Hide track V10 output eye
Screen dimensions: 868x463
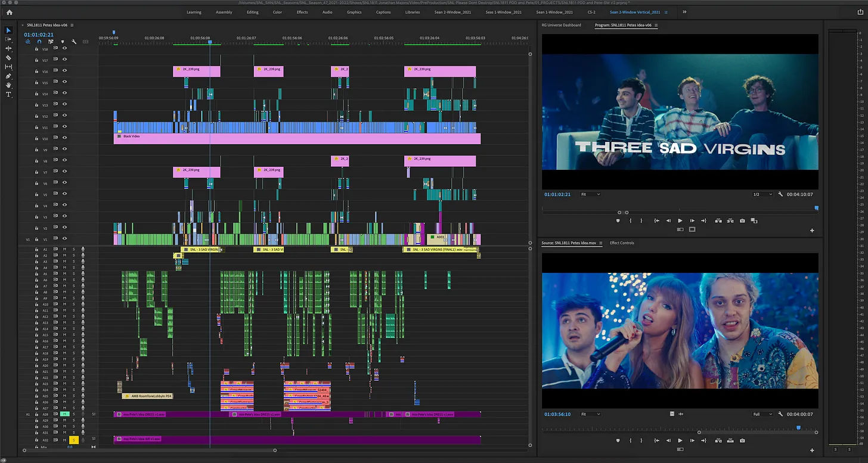pyautogui.click(x=64, y=138)
